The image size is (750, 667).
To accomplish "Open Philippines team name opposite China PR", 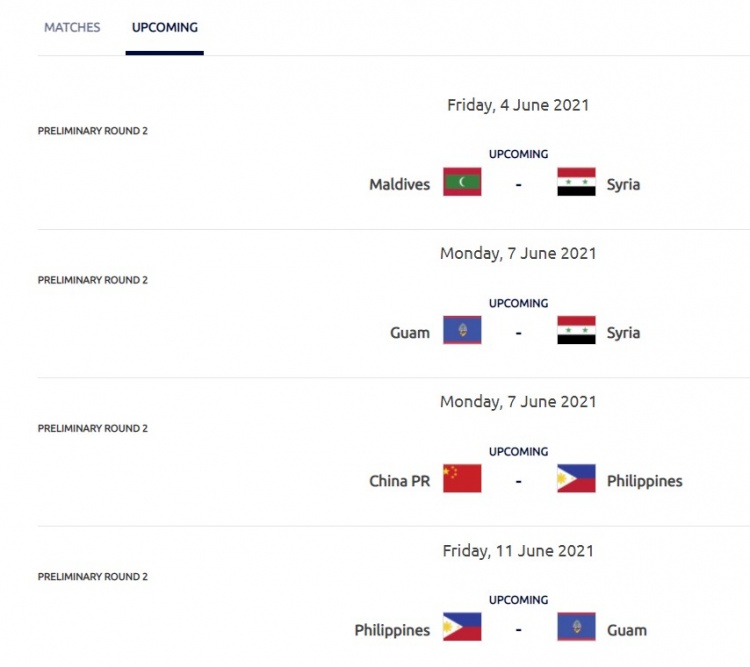I will click(644, 481).
